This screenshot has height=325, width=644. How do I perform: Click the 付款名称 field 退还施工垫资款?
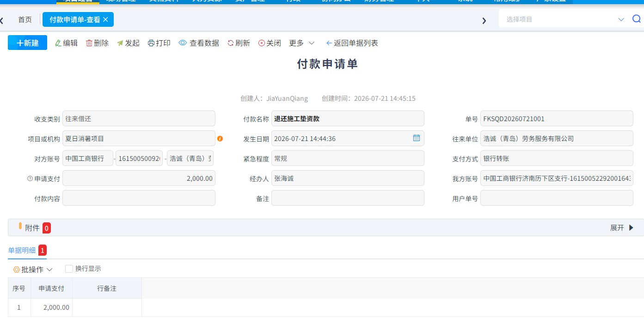pos(348,118)
